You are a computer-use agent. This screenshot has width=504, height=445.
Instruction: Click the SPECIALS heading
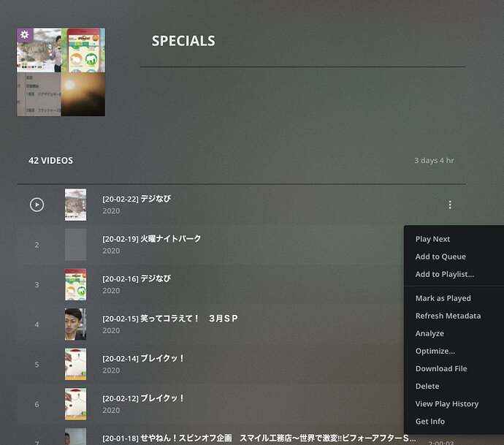(x=183, y=41)
